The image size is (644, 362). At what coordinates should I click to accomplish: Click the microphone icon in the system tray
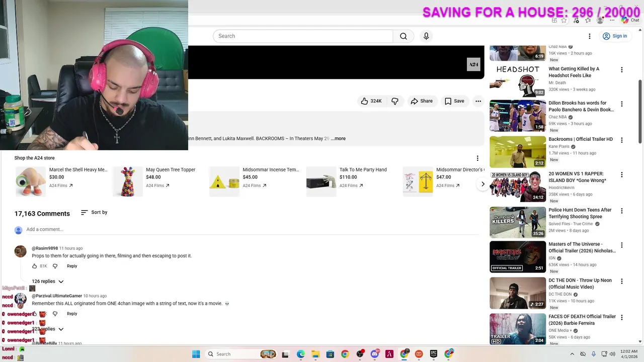click(x=594, y=354)
